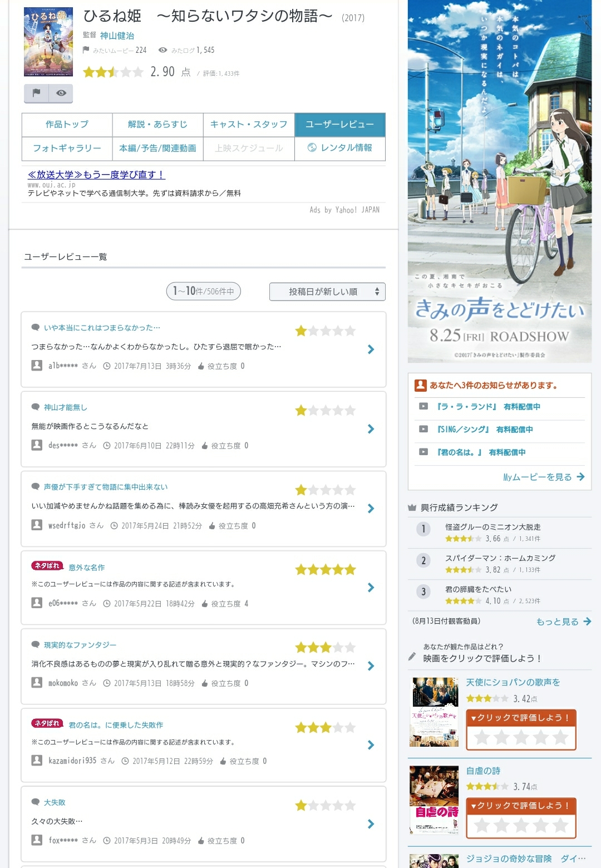Expand 声優が下手すぎて review chevron

point(371,509)
